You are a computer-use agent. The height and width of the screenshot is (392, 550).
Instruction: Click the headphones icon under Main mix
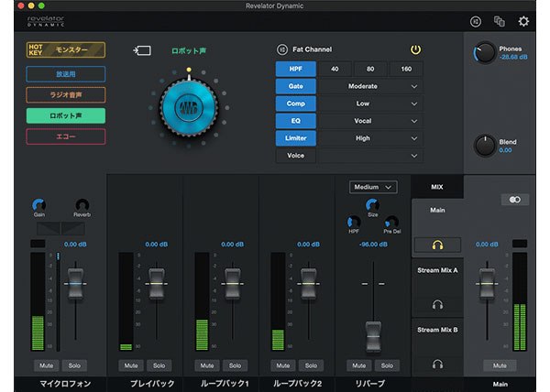click(437, 245)
